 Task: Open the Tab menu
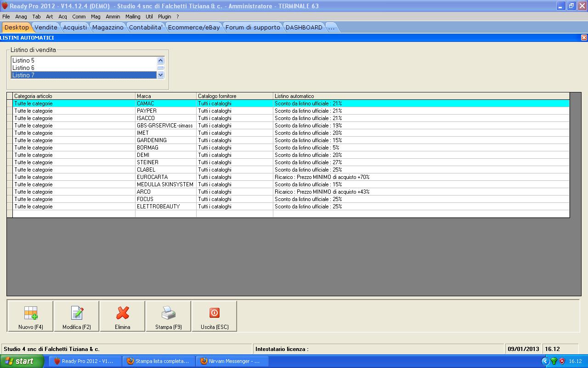click(x=36, y=17)
